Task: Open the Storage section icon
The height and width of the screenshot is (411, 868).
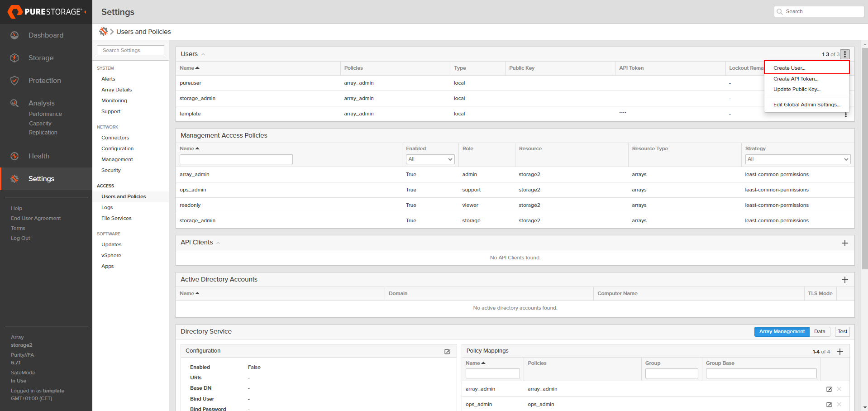Action: [x=14, y=58]
